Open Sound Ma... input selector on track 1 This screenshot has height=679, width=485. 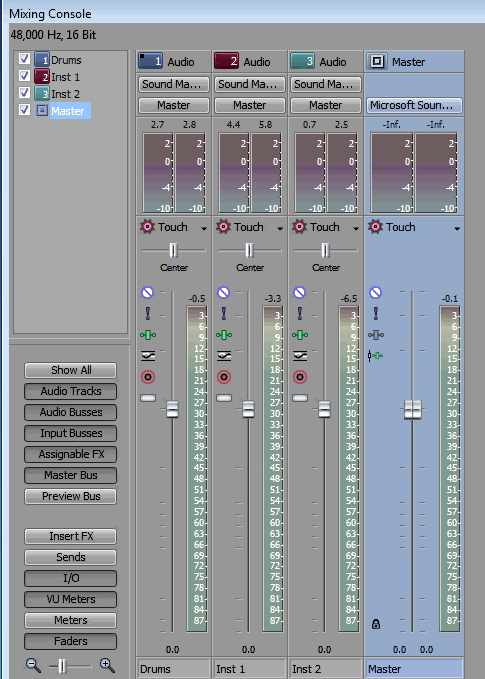(x=174, y=84)
